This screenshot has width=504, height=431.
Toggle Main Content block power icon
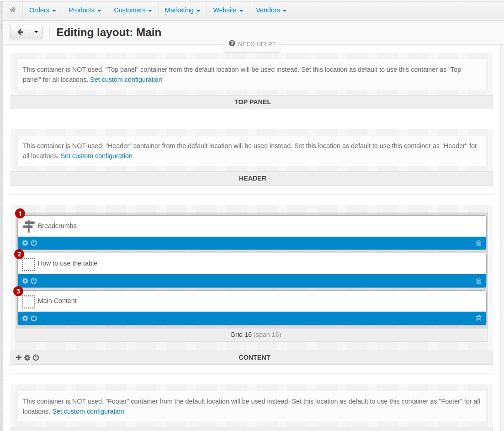[x=34, y=318]
